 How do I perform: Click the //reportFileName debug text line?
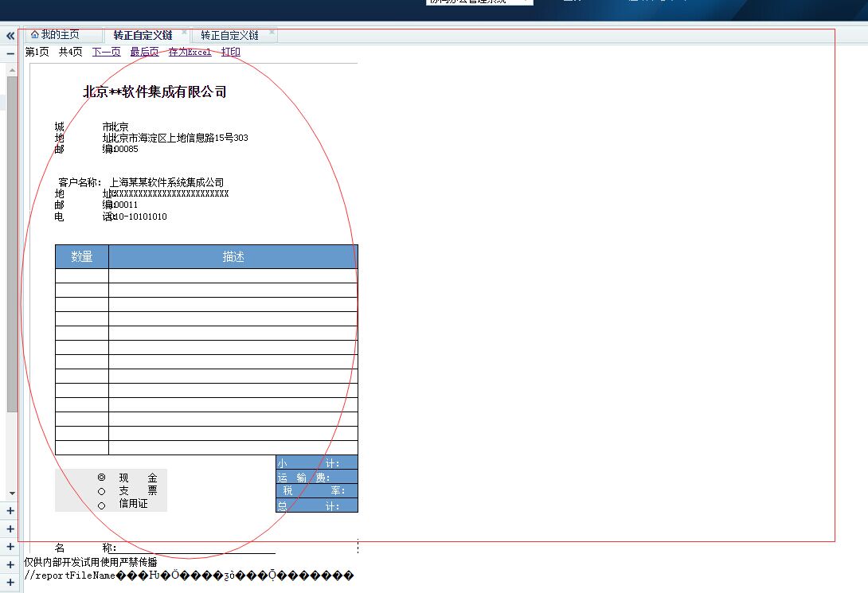[188, 575]
